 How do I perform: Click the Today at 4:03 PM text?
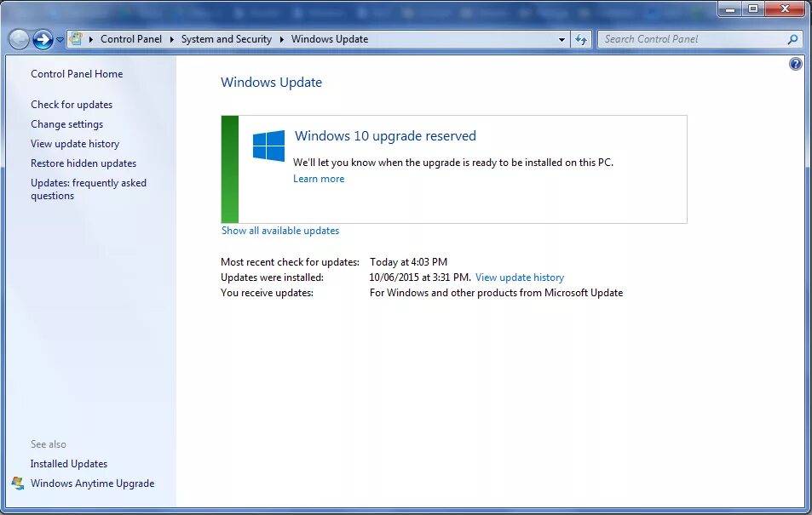[409, 262]
